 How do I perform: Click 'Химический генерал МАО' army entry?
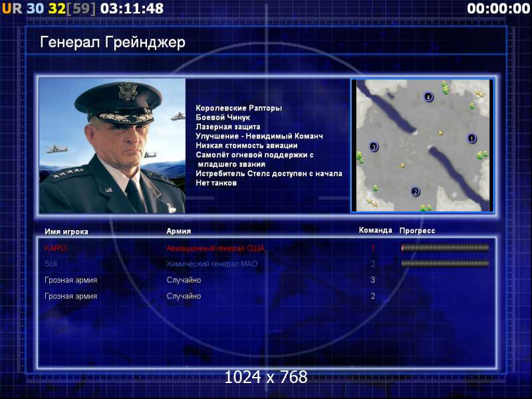[x=211, y=263]
